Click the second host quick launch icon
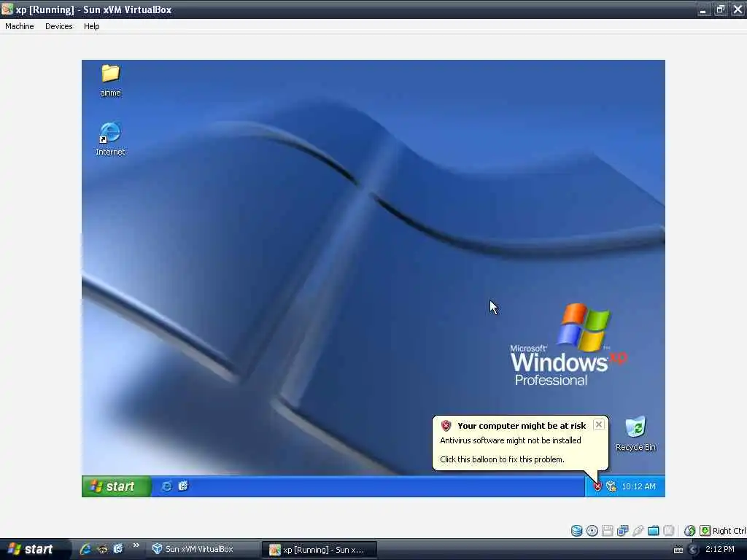The width and height of the screenshot is (747, 560). [x=102, y=549]
